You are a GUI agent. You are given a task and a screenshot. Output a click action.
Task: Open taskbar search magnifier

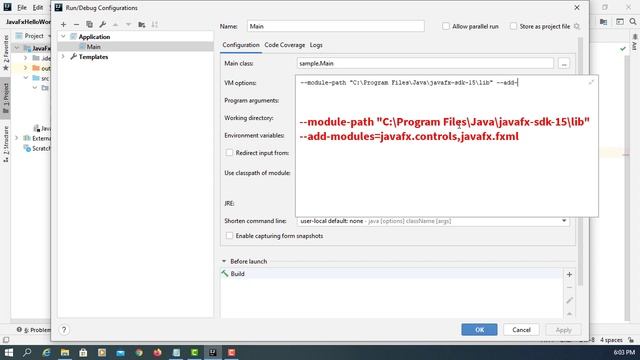[27, 352]
